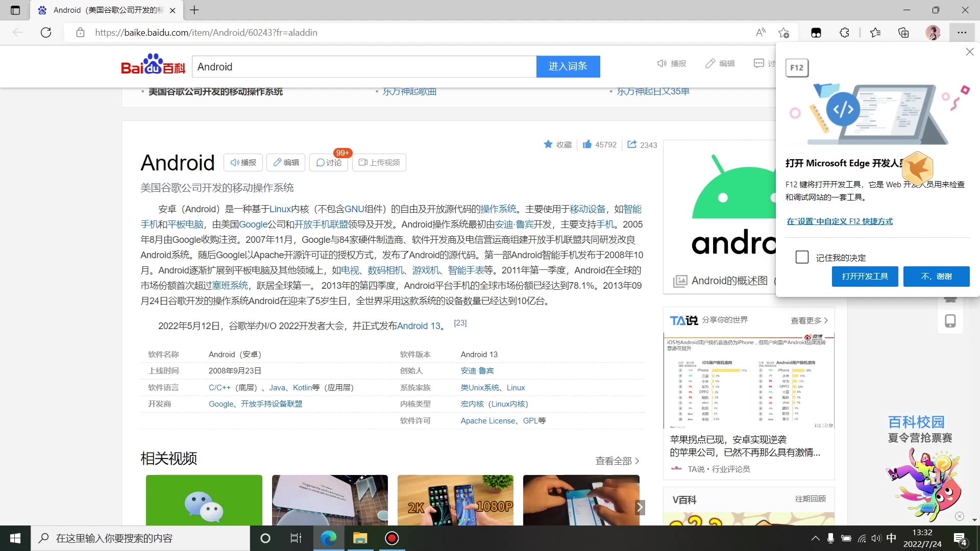Image resolution: width=980 pixels, height=551 pixels.
Task: Open the Favorites list icon
Action: coord(875,33)
